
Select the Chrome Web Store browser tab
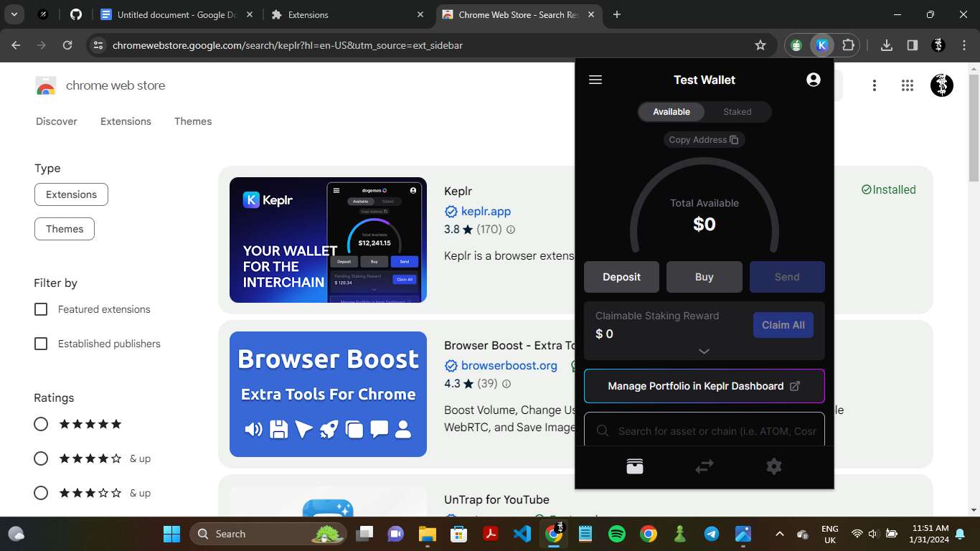point(519,14)
